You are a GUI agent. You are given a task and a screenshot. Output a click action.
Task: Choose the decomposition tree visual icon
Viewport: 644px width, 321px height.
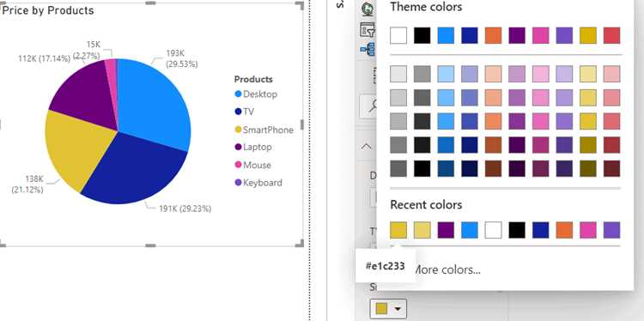(368, 49)
